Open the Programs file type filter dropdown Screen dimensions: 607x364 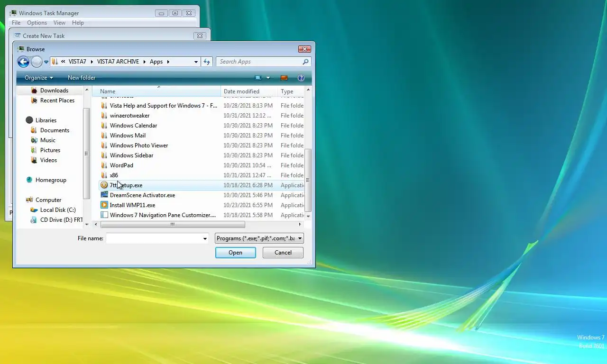point(259,238)
